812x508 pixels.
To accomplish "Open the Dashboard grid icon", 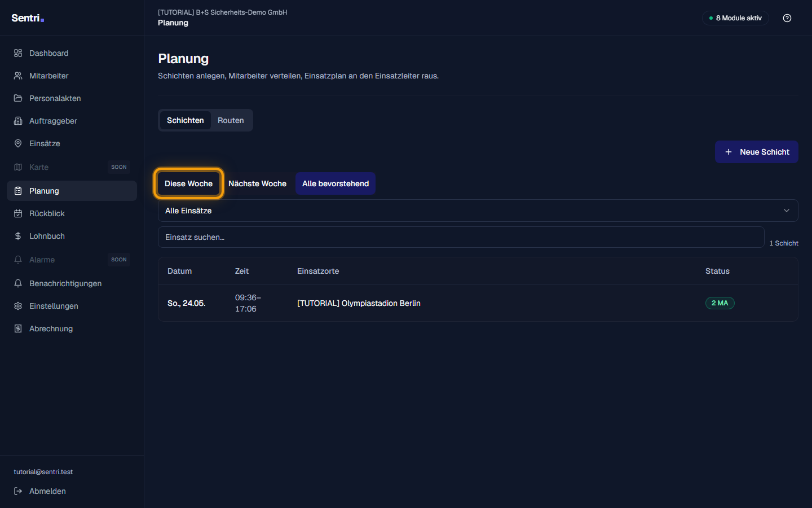I will point(18,53).
